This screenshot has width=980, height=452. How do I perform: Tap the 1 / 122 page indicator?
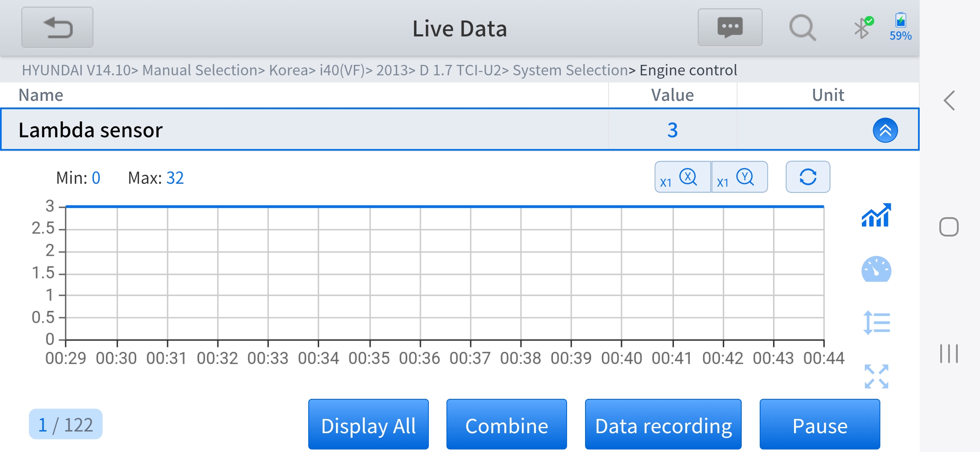(66, 424)
